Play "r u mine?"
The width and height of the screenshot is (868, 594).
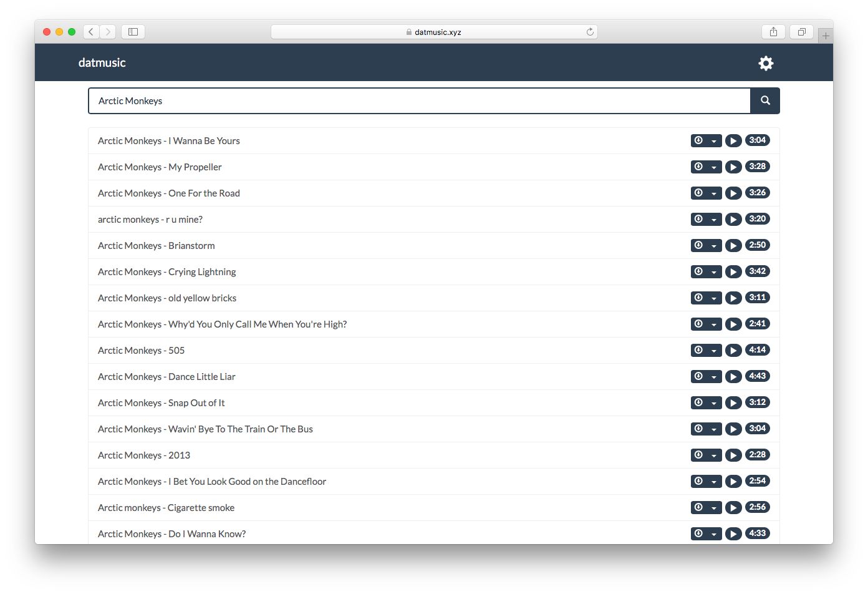point(733,219)
